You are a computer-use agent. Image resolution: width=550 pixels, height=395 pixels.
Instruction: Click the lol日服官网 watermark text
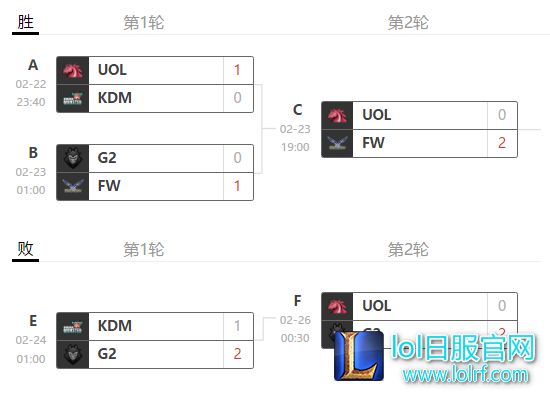(463, 347)
